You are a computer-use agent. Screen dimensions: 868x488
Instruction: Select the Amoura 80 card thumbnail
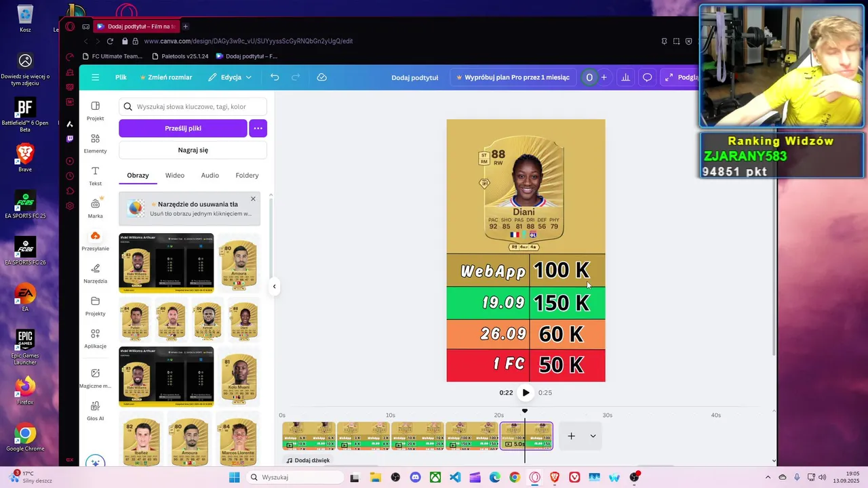(238, 264)
